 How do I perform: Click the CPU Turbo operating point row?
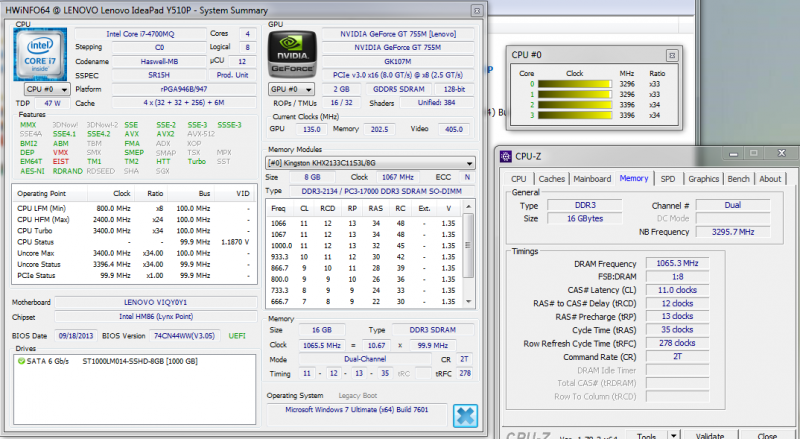click(133, 231)
